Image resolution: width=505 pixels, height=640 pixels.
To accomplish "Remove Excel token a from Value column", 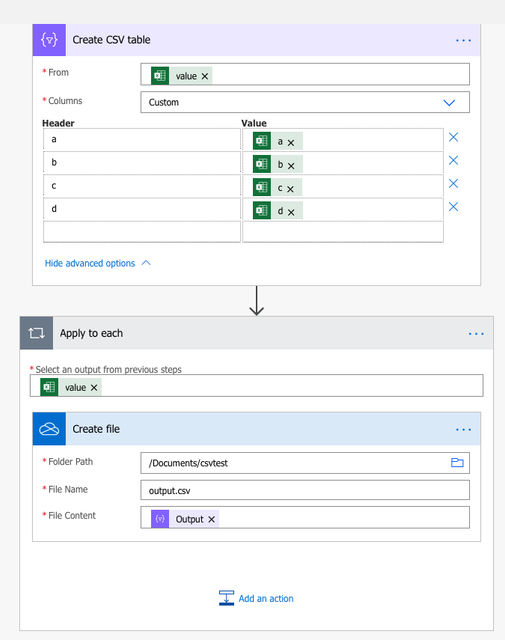I will point(291,143).
